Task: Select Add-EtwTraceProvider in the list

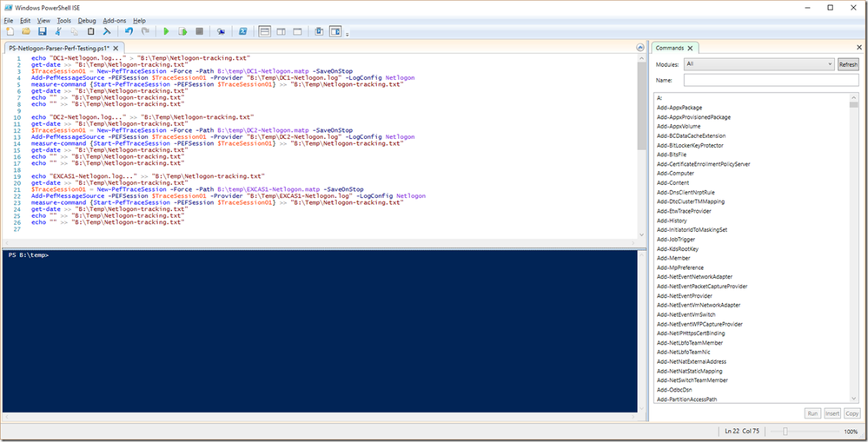Action: click(684, 211)
